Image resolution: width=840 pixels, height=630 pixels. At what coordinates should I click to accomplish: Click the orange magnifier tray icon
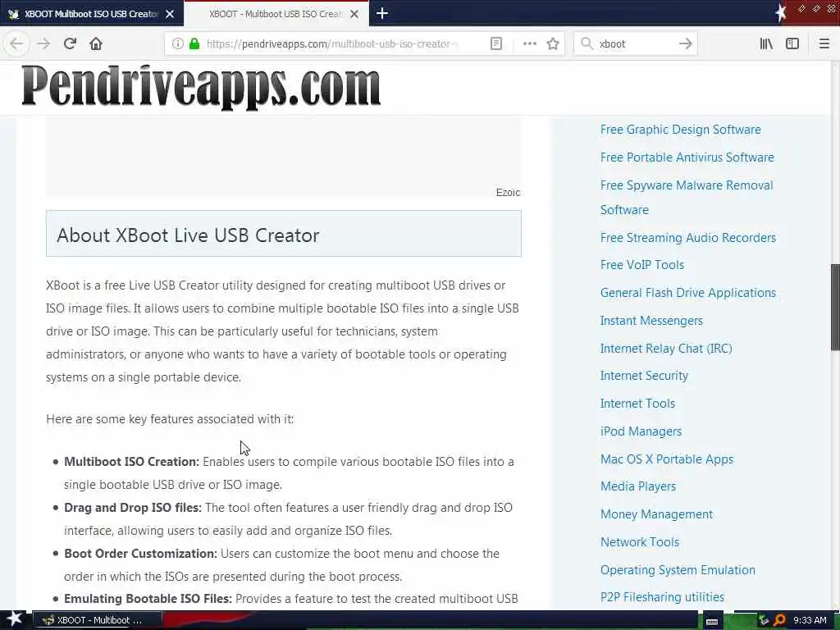pos(779,620)
